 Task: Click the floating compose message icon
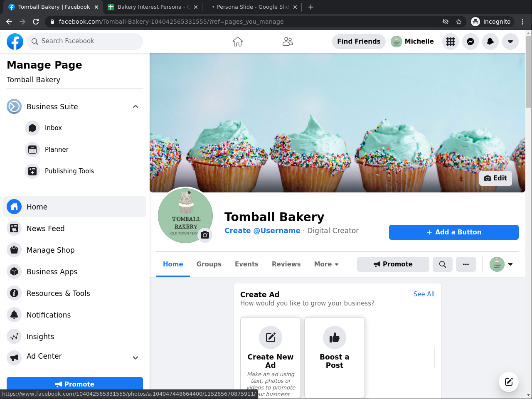click(x=509, y=382)
